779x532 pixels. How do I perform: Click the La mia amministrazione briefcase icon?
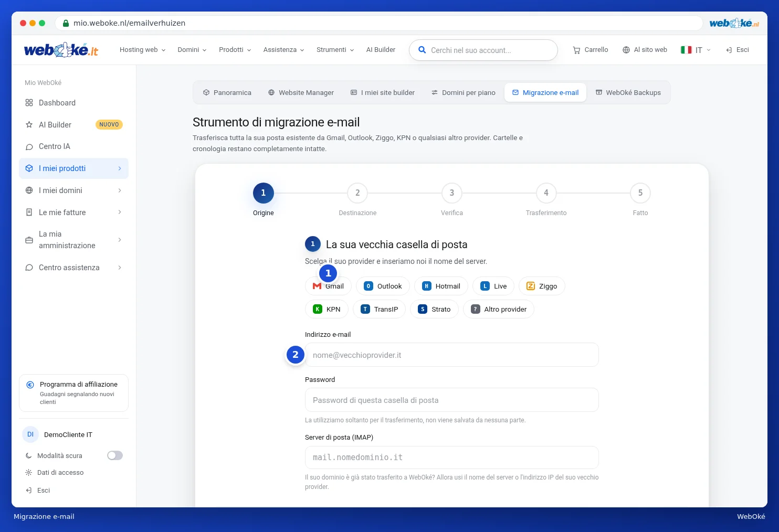(29, 240)
